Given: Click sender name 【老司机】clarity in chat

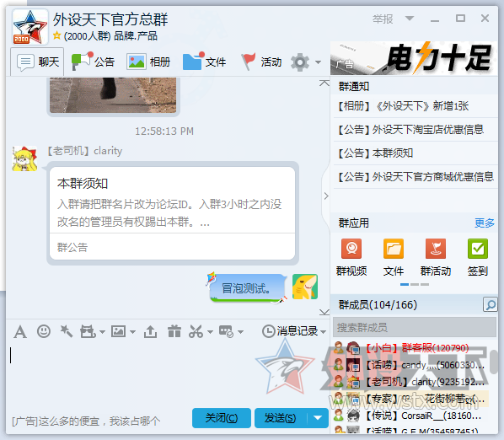Looking at the screenshot, I should (85, 150).
